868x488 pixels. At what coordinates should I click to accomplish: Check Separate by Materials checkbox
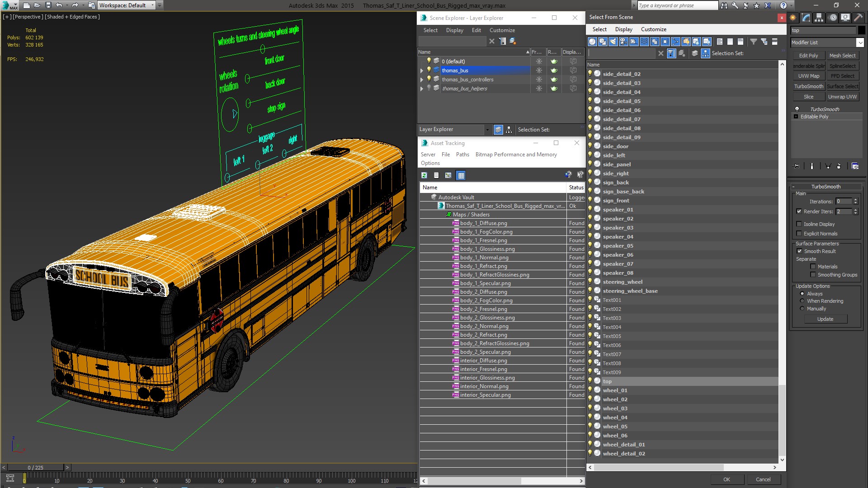(x=813, y=267)
